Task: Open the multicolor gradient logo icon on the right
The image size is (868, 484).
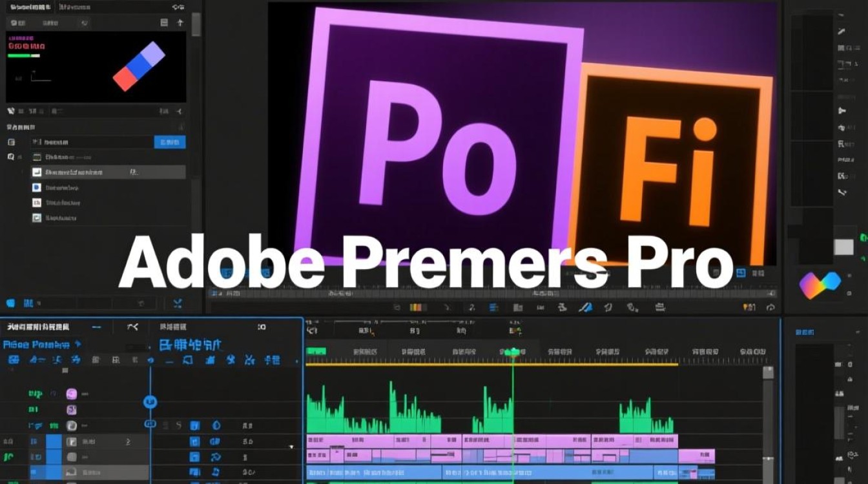Action: click(820, 285)
